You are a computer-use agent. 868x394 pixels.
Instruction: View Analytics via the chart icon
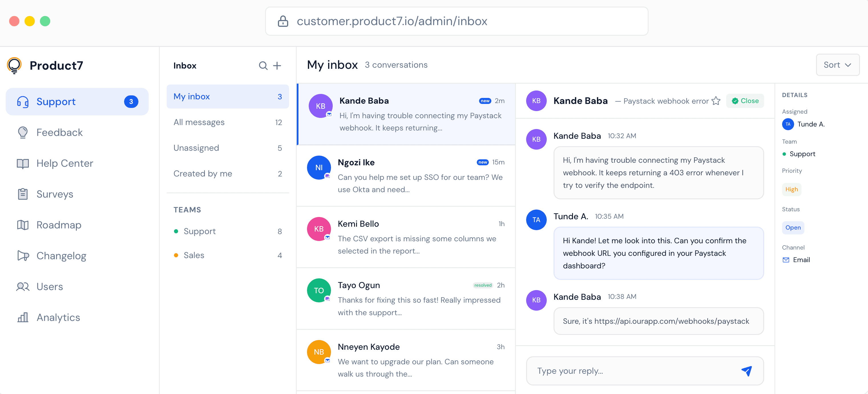(22, 317)
